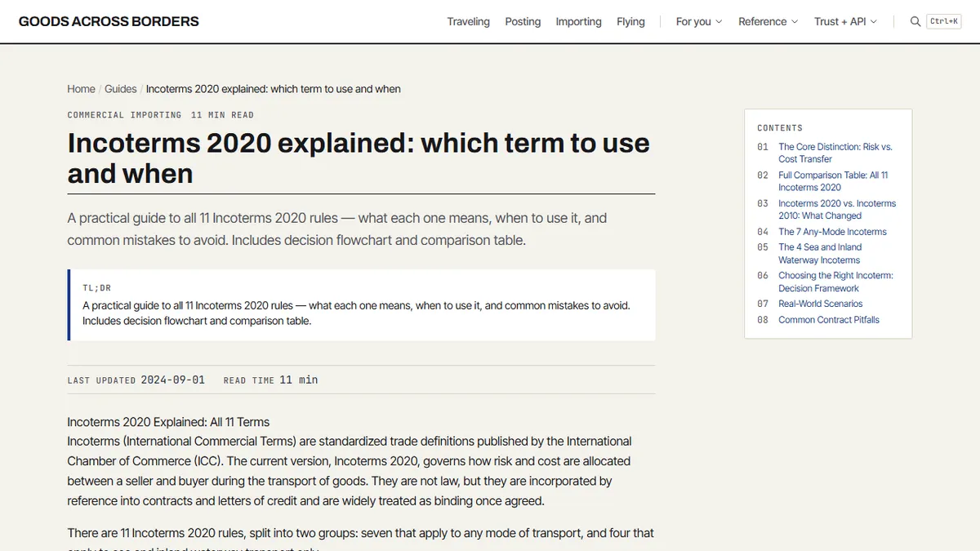The image size is (980, 551).
Task: Click the Goods Across Borders site logo
Action: [109, 22]
